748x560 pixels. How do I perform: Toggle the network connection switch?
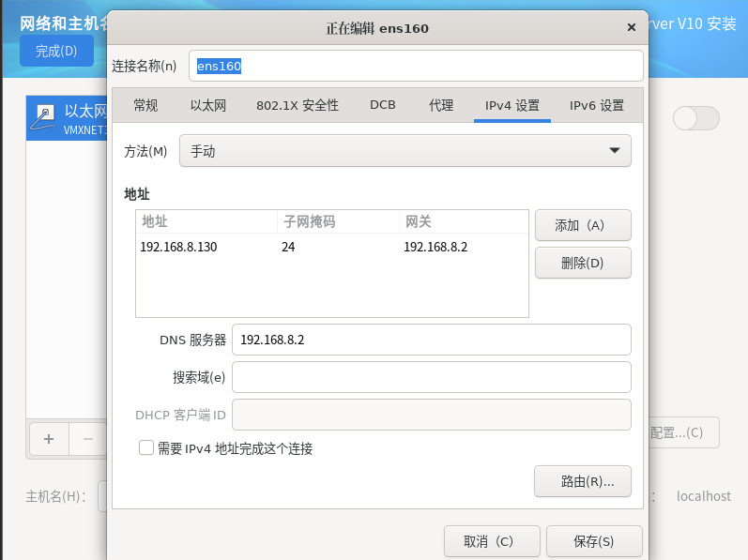(x=695, y=118)
